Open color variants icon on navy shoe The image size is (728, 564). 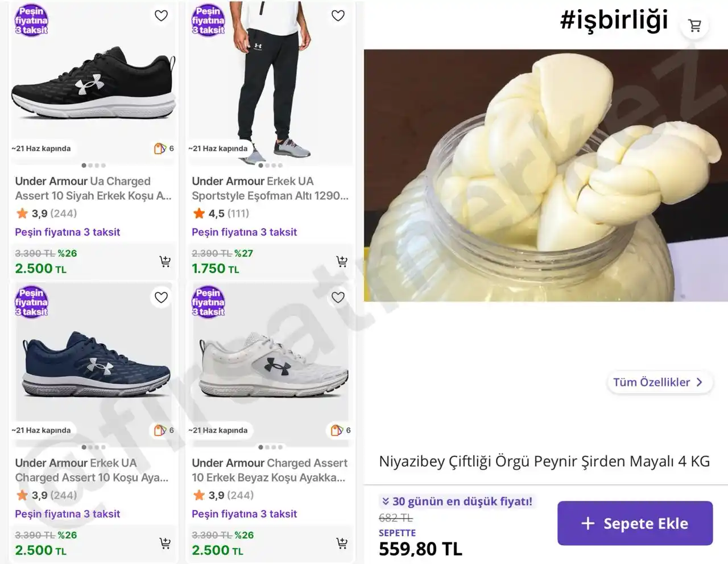[x=160, y=430]
